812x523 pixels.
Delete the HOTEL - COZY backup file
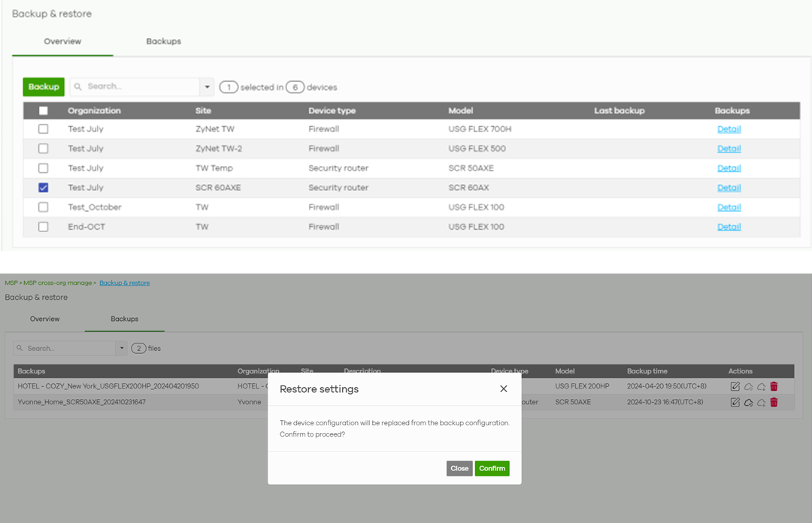(774, 386)
